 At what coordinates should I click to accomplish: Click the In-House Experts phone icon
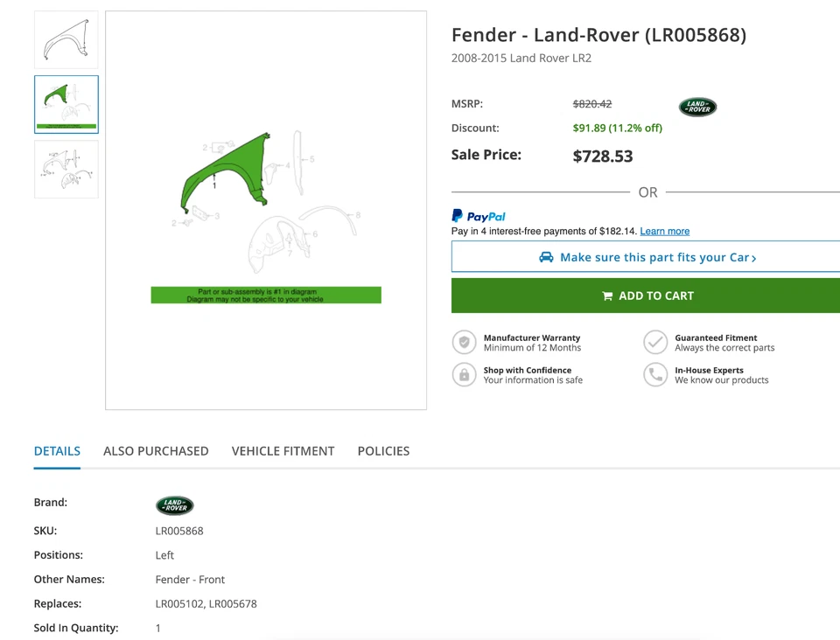[x=656, y=374]
